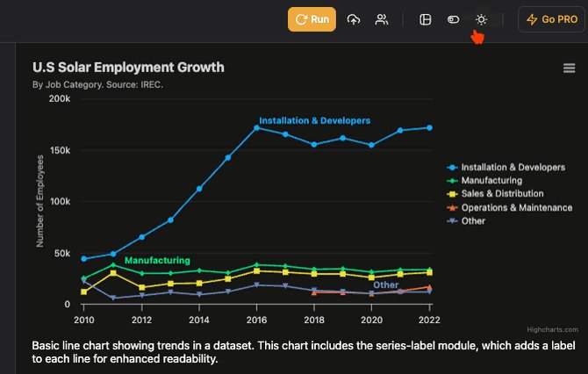Click the 2014 x-axis label
Image resolution: width=588 pixels, height=374 pixels.
coord(199,320)
